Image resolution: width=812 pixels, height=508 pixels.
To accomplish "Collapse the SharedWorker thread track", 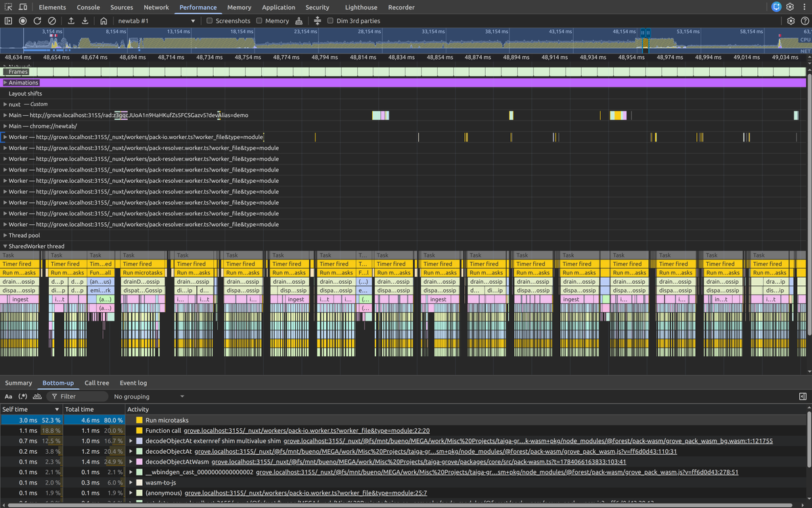I will [x=5, y=247].
